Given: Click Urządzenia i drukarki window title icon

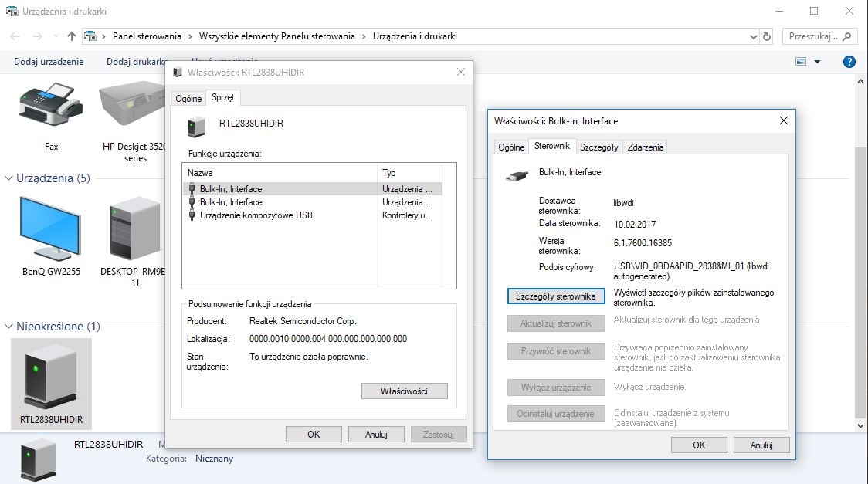Looking at the screenshot, I should pyautogui.click(x=12, y=11).
